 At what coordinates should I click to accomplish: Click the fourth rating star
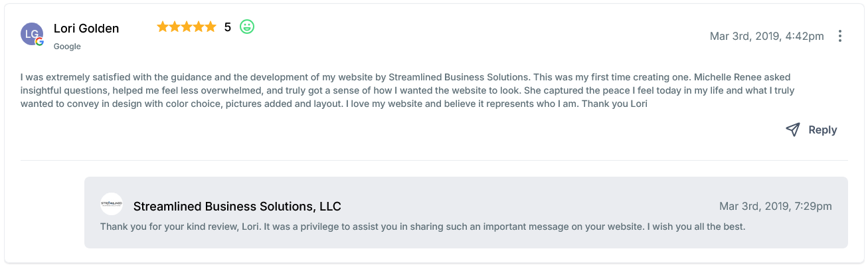199,27
